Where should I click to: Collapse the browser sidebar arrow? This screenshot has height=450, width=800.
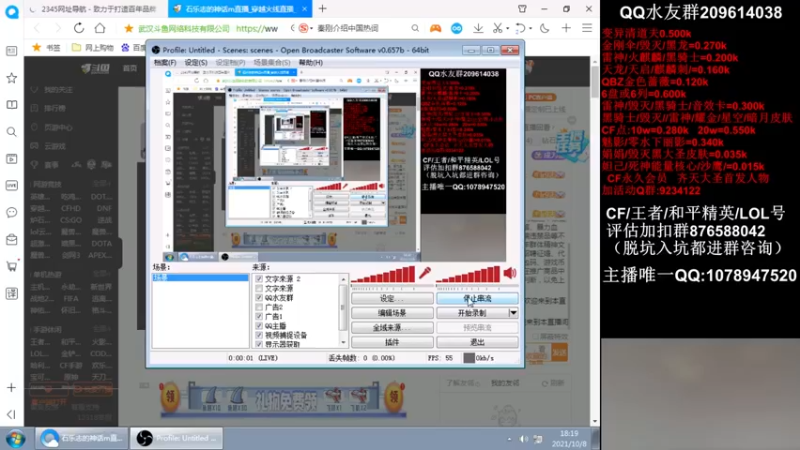coord(11,414)
